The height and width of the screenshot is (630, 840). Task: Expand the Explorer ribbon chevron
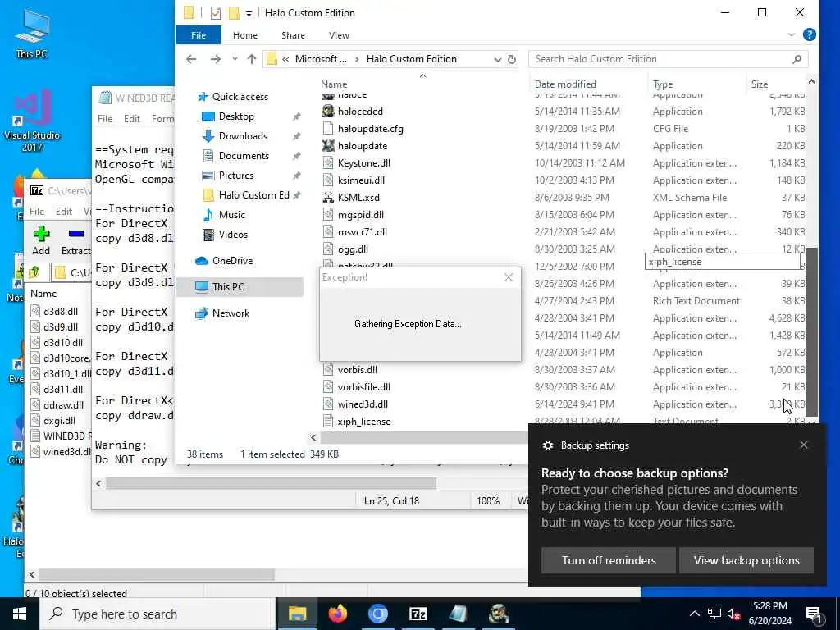click(792, 34)
